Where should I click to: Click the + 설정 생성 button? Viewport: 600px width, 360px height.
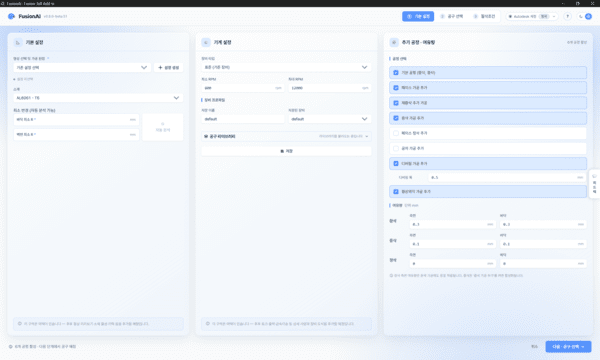click(169, 68)
